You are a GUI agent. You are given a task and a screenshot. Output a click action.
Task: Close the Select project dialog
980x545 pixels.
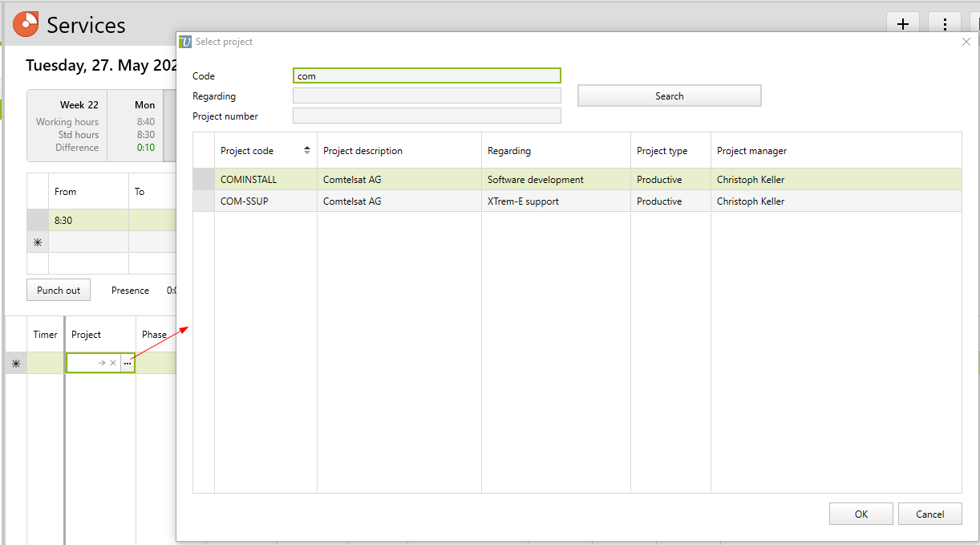point(966,42)
